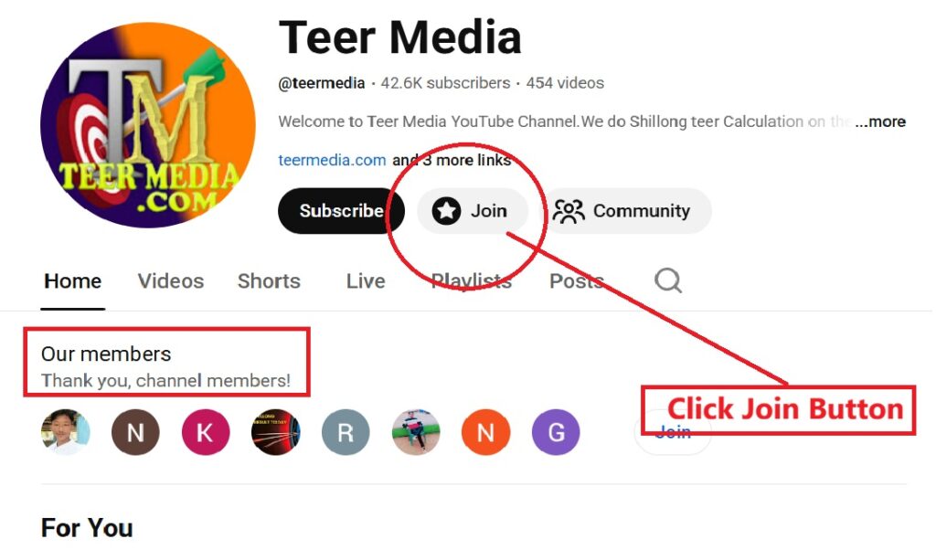This screenshot has height=560, width=936.
Task: Select the brown N member avatar
Action: pyautogui.click(x=135, y=432)
